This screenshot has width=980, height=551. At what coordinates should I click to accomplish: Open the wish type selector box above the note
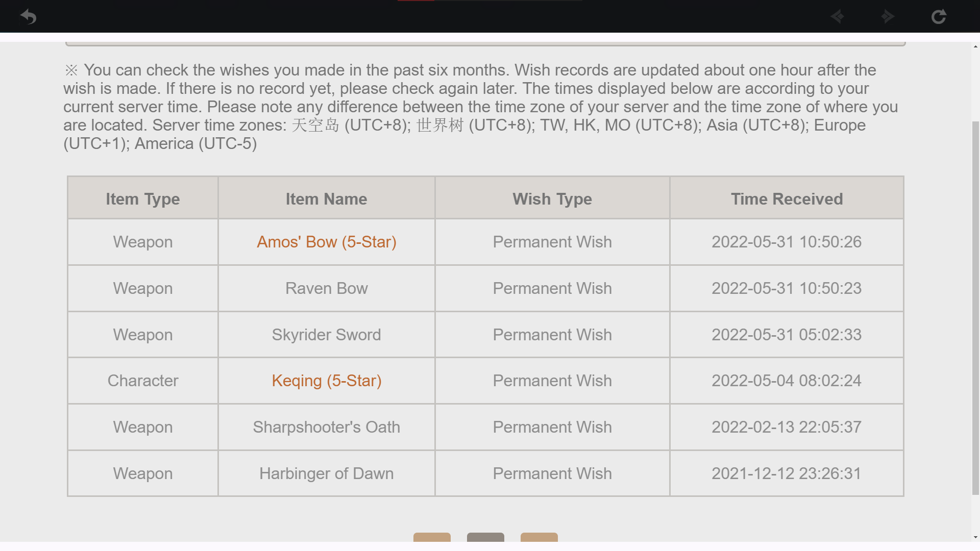[x=485, y=43]
